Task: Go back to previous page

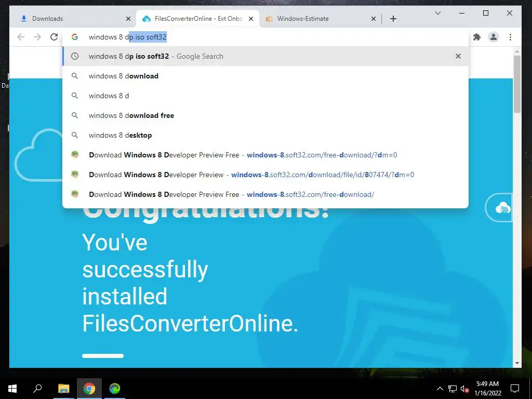Action: (x=21, y=37)
